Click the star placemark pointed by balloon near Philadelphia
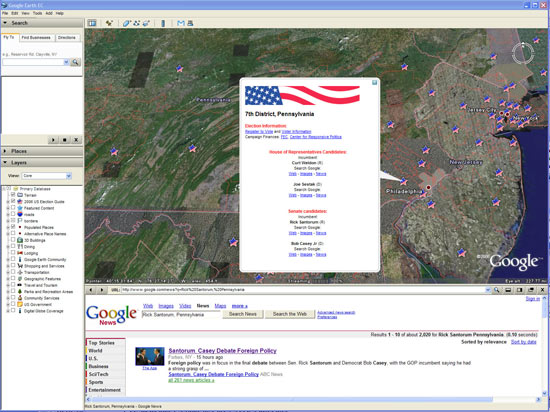Screen dimensions: 550x412 (x=404, y=181)
